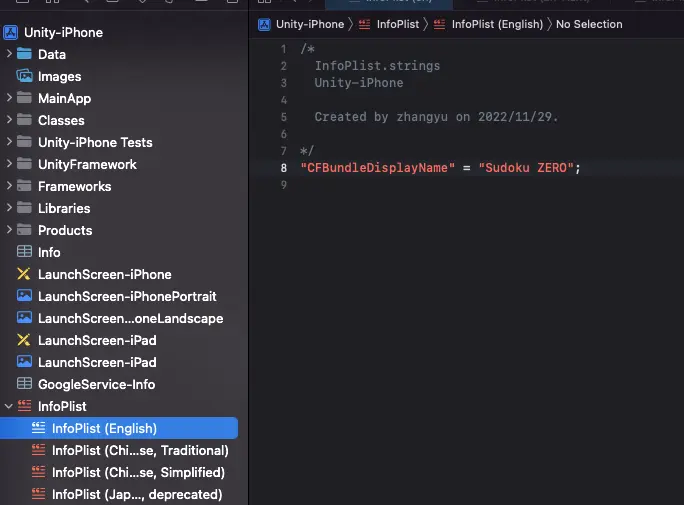This screenshot has height=505, width=684.
Task: Open the InfoPlist (Japanese, deprecated) file
Action: tap(136, 494)
